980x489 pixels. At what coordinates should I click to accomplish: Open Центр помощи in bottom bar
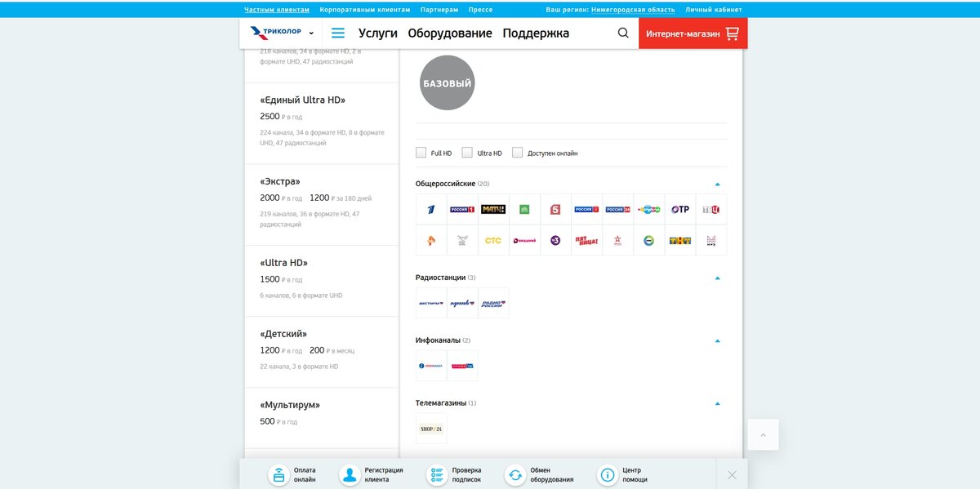point(623,475)
